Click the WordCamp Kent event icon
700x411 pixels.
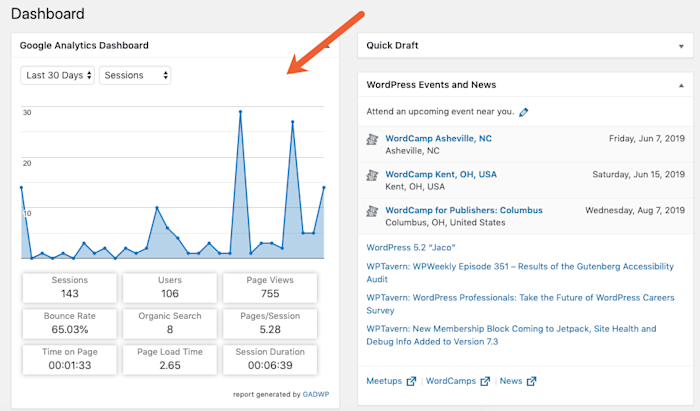372,175
